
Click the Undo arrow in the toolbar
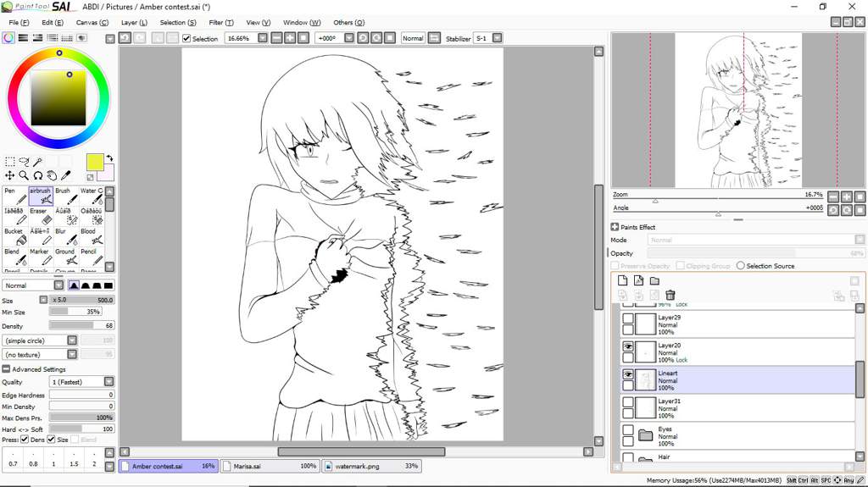click(x=125, y=38)
